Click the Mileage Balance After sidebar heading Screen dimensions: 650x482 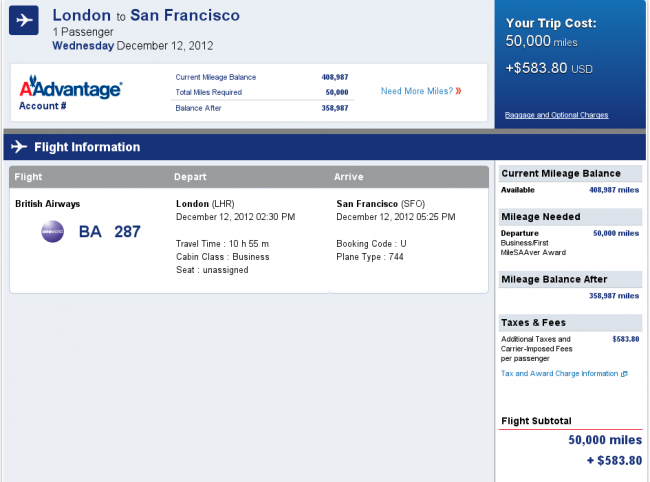(x=554, y=279)
